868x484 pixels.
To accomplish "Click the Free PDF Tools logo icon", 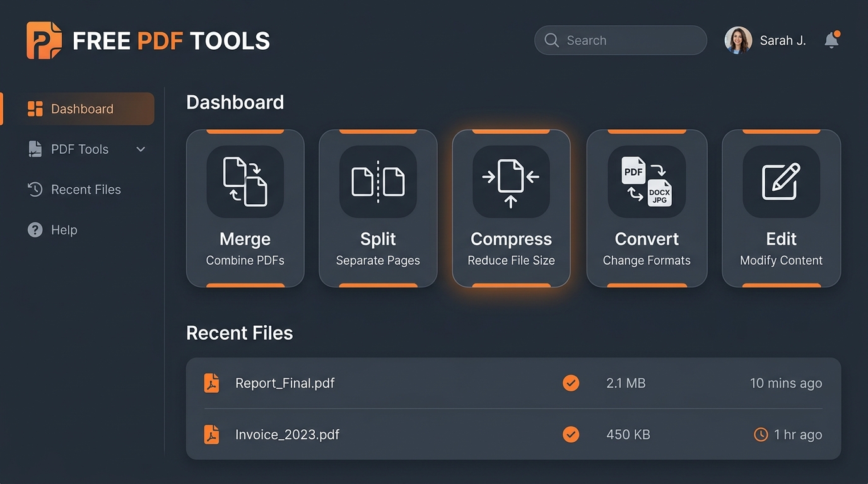I will pos(44,40).
